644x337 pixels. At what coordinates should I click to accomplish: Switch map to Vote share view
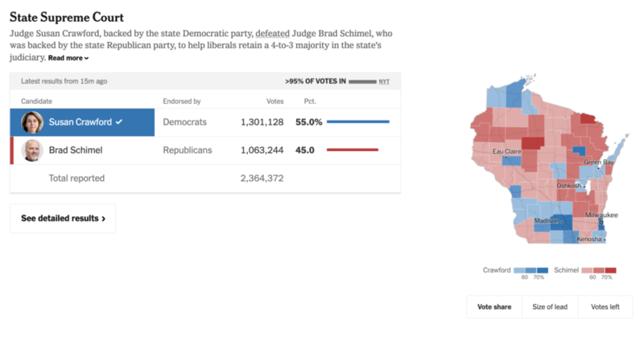click(494, 307)
